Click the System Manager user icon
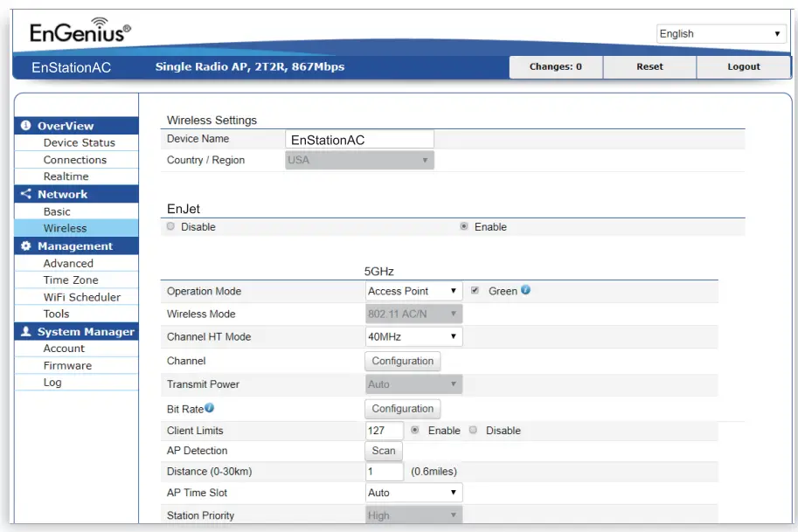798x532 pixels. click(25, 332)
